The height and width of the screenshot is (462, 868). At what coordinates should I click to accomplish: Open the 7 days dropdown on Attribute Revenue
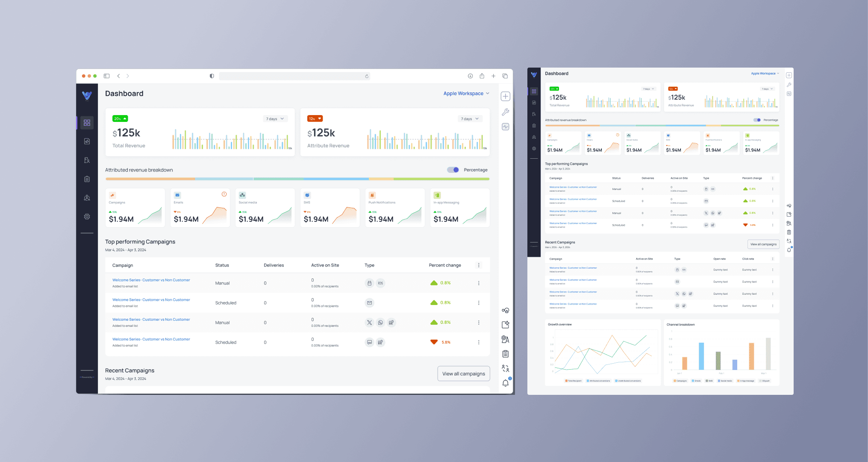click(470, 119)
